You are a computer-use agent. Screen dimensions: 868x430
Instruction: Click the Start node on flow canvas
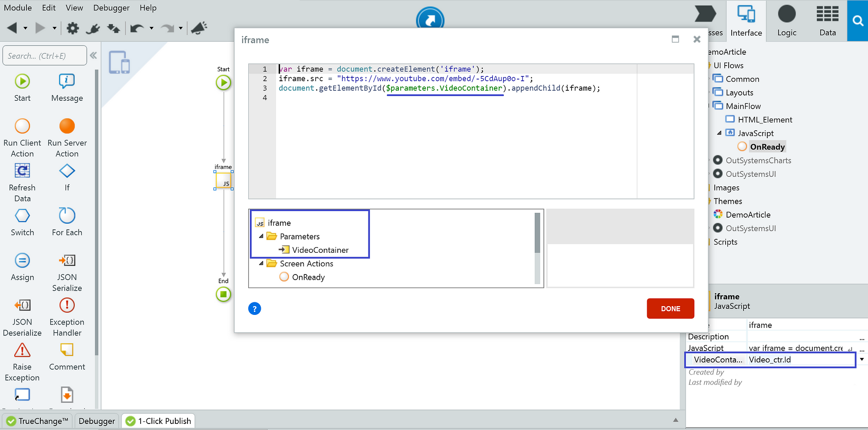click(x=224, y=82)
